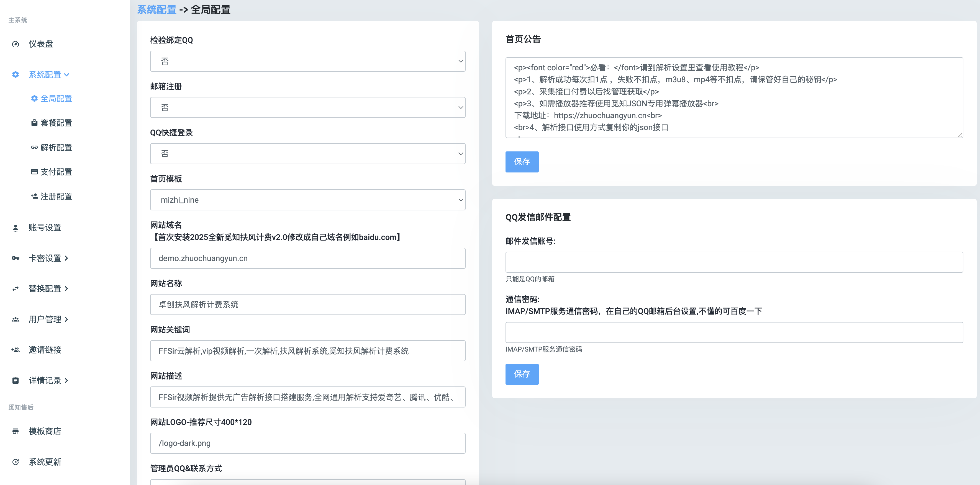This screenshot has height=485, width=980.
Task: Click the 系统配置 gear icon
Action: [x=16, y=74]
